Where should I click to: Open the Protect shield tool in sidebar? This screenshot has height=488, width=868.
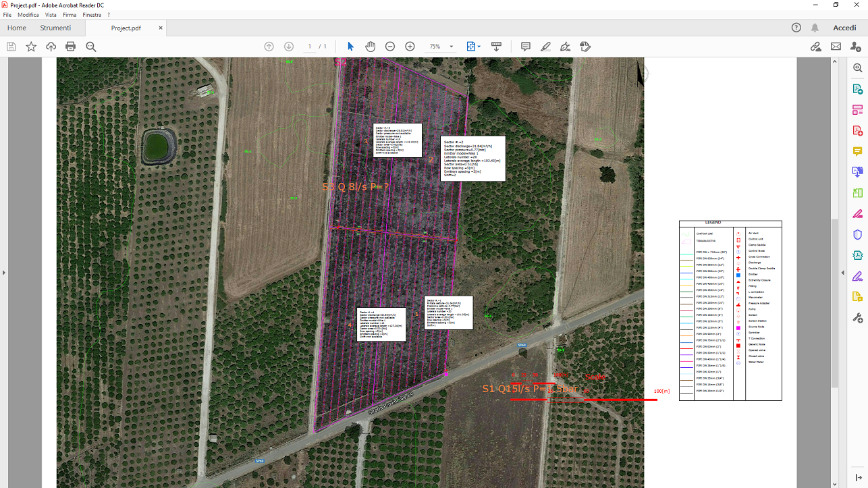point(858,235)
